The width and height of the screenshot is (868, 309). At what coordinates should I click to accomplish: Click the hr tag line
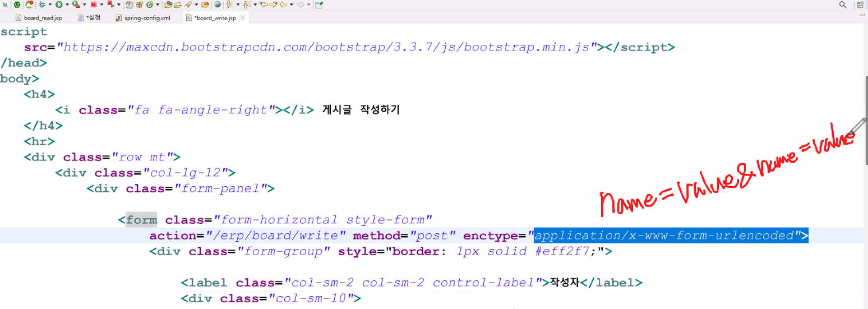pos(39,141)
